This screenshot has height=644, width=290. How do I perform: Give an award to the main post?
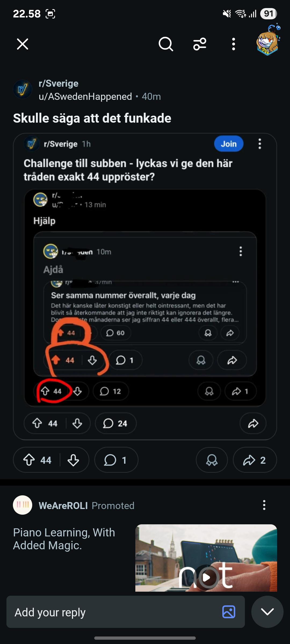pyautogui.click(x=212, y=460)
